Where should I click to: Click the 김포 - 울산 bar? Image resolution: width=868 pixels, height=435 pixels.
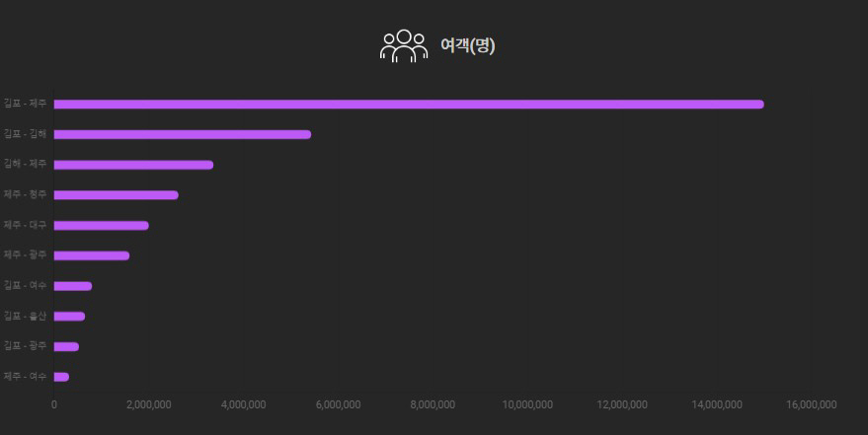[x=69, y=316]
